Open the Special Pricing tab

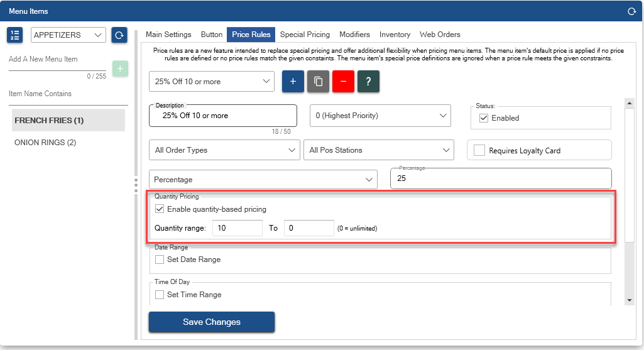(305, 35)
